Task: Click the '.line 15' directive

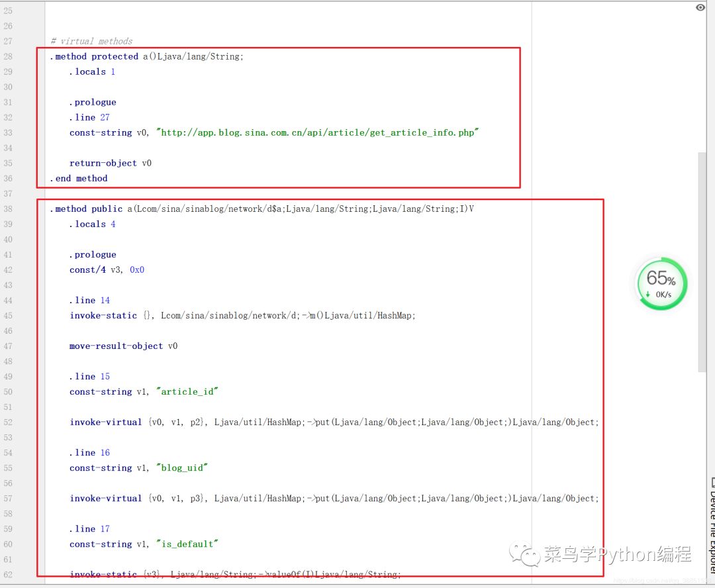Action: pos(89,376)
